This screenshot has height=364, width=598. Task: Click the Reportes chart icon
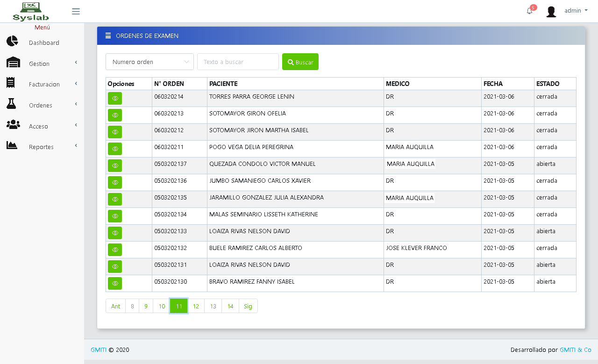[x=12, y=145]
